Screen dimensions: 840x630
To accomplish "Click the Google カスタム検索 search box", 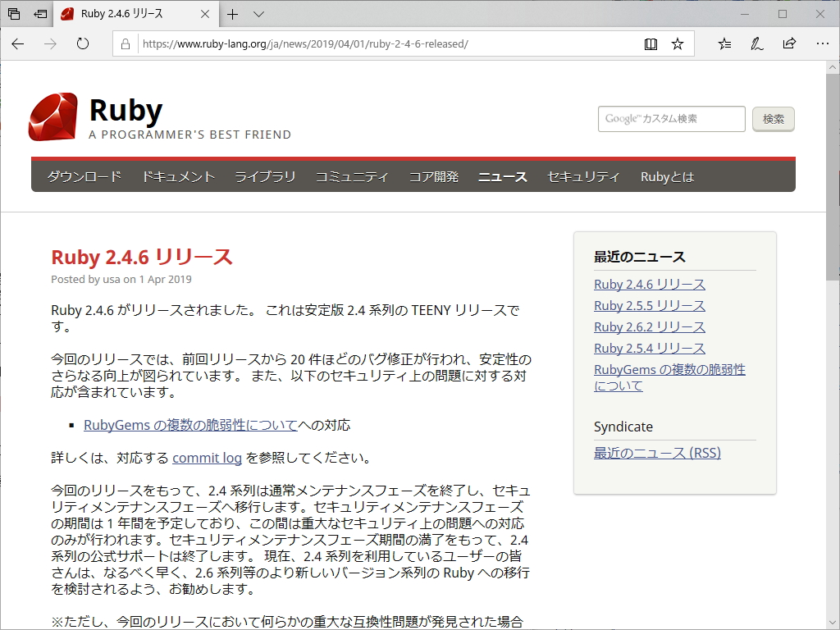I will tap(671, 119).
